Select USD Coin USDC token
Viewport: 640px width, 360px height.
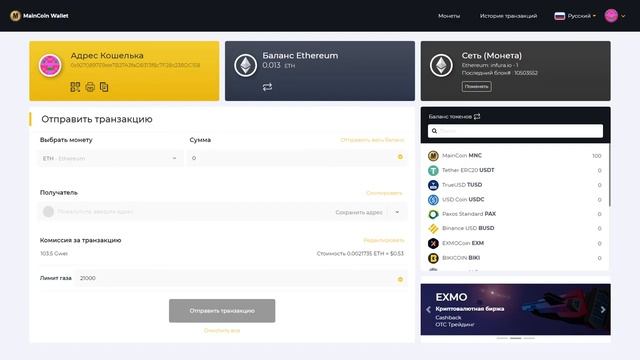coord(515,200)
